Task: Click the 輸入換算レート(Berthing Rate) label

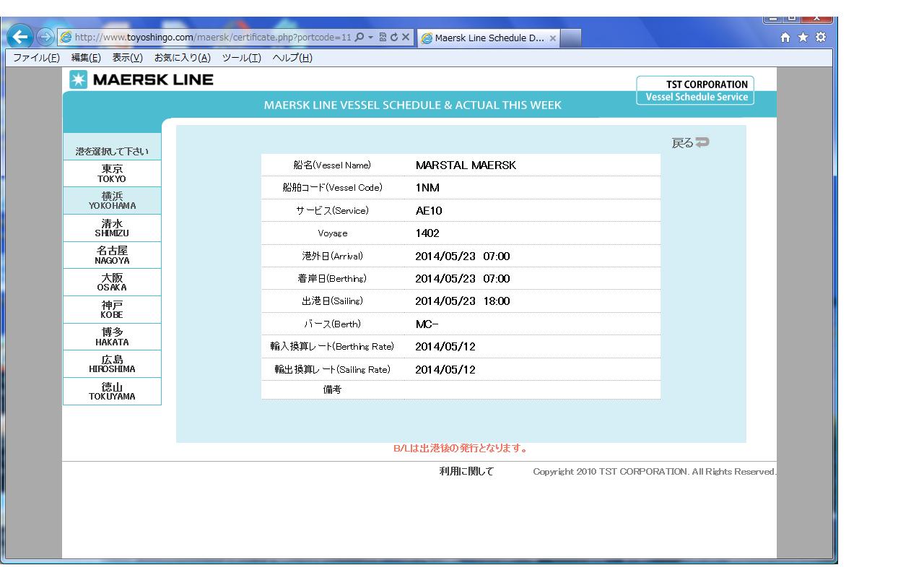Action: tap(332, 348)
